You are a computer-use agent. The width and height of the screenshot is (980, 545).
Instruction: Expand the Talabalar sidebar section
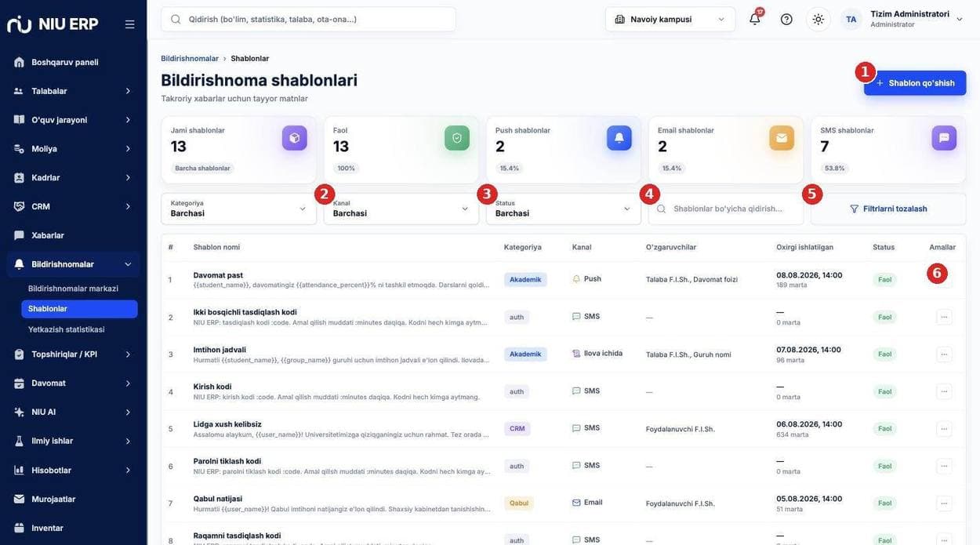pos(73,91)
